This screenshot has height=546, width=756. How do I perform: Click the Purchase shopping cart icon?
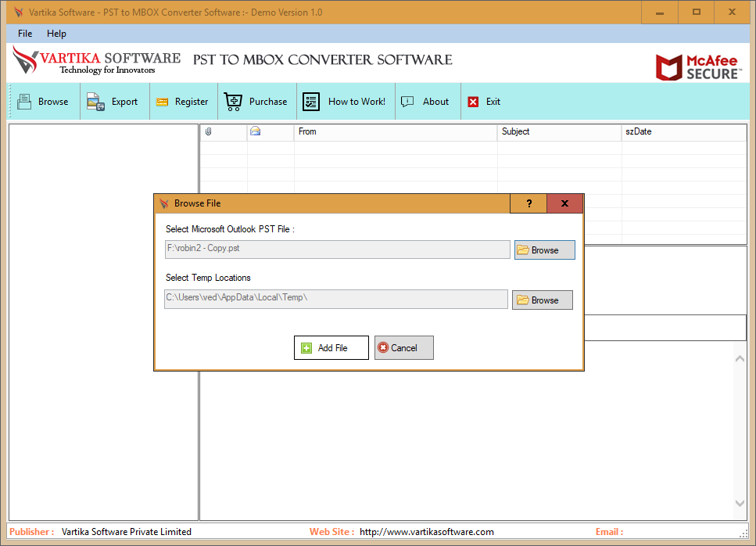pos(233,102)
